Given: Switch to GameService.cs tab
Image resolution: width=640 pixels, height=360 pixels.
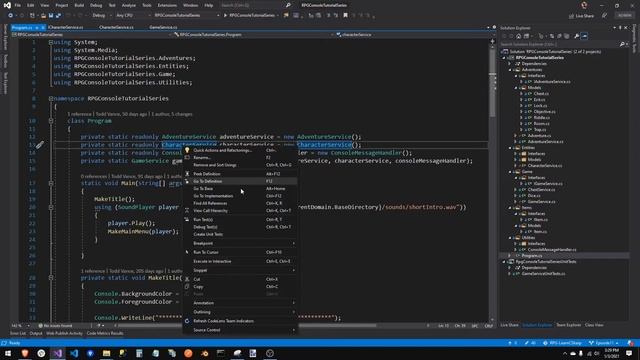Looking at the screenshot, I should (163, 27).
